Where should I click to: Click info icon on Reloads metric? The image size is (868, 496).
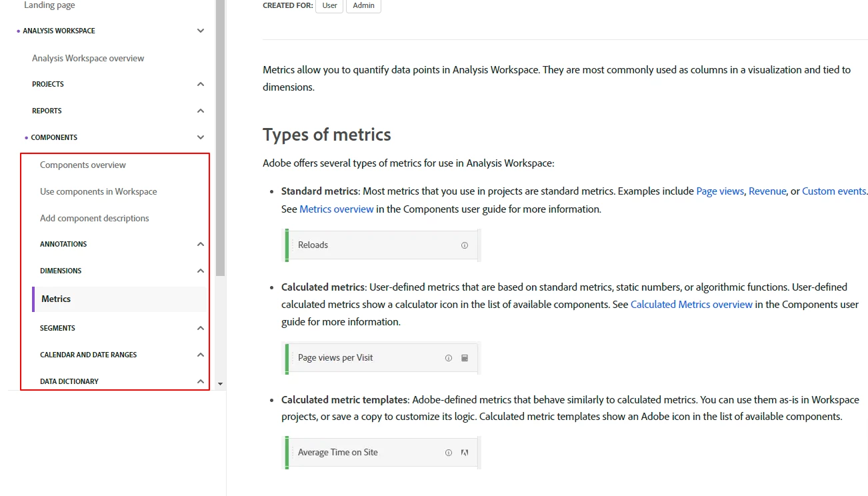[x=465, y=245]
